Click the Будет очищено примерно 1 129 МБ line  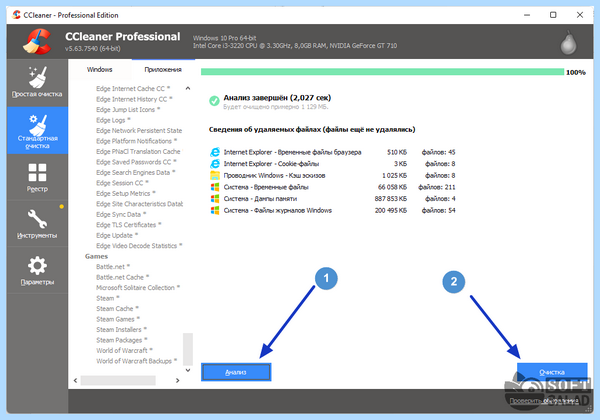(x=276, y=107)
